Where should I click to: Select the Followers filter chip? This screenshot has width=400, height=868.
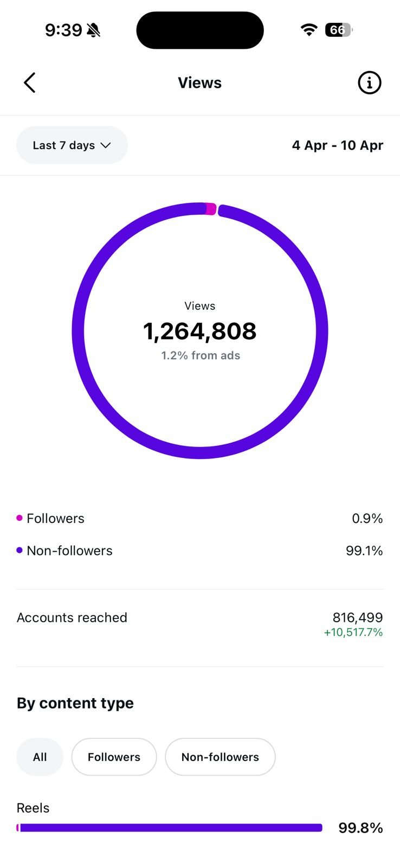(114, 757)
